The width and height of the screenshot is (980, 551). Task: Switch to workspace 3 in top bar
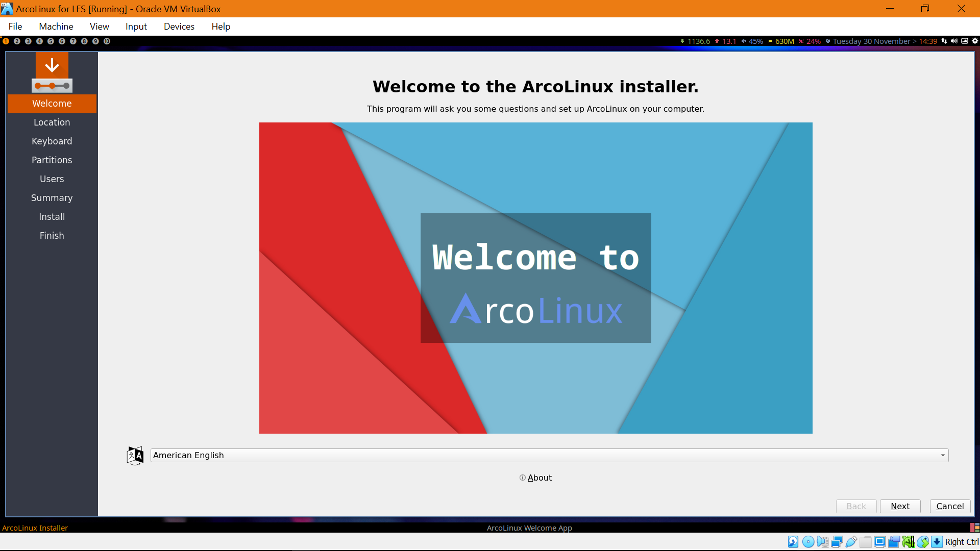[x=28, y=41]
